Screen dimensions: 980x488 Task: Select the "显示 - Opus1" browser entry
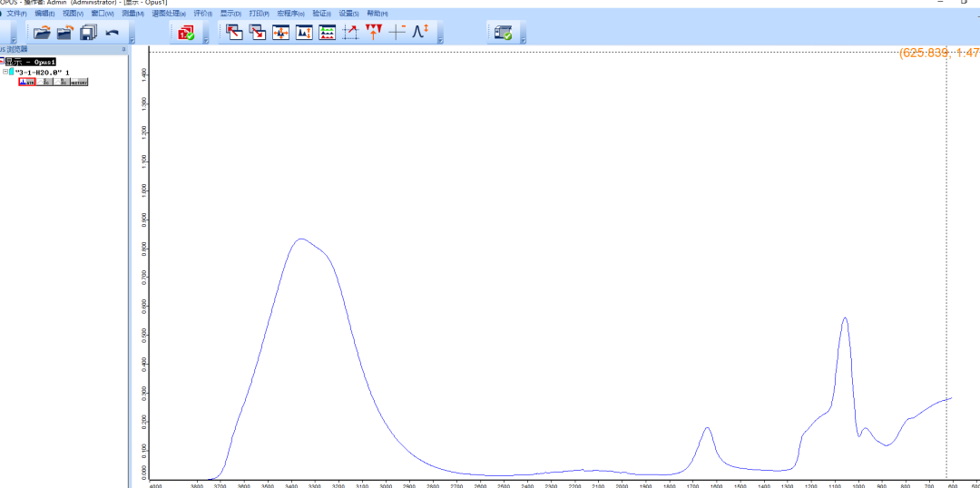(x=32, y=62)
